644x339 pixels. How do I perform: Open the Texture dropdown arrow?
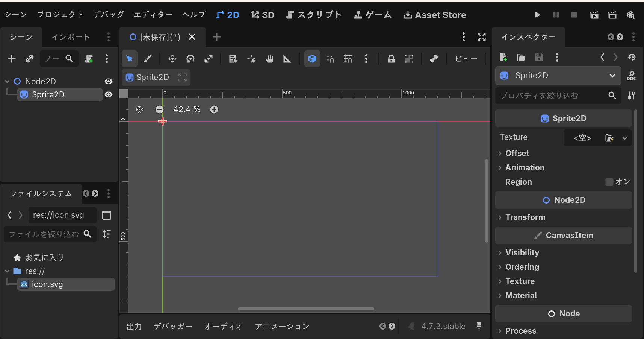[624, 138]
